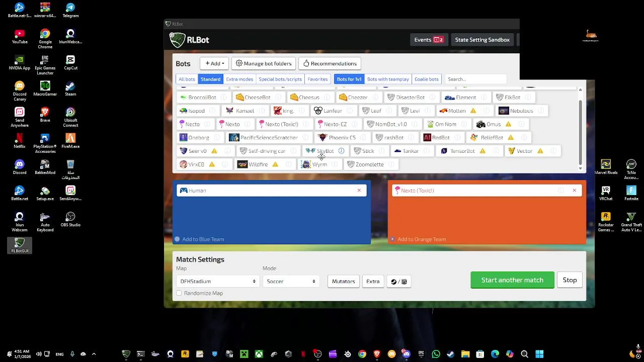Open WhatsApp from taskbar
The height and width of the screenshot is (362, 644).
pyautogui.click(x=436, y=354)
